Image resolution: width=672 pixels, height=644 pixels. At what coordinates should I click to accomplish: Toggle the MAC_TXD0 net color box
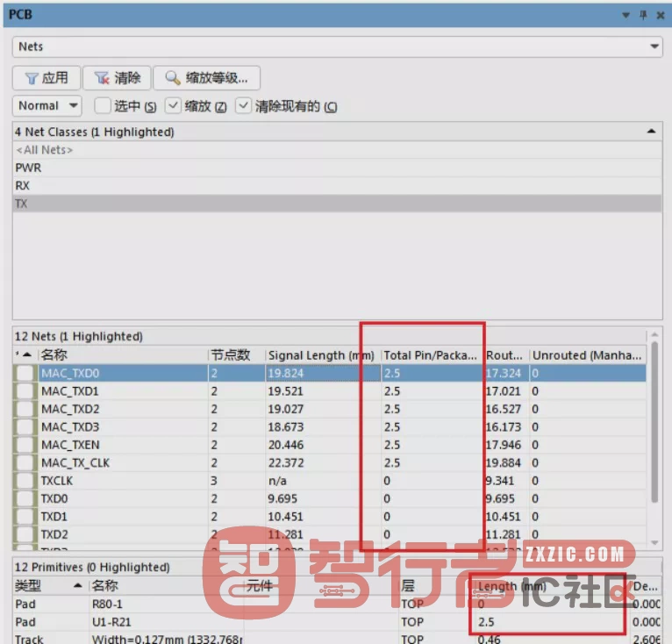25,374
